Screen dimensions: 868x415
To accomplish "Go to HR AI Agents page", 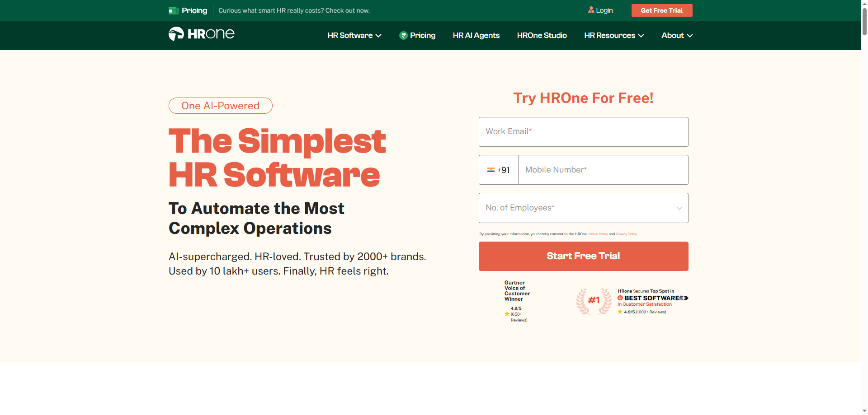I will 476,36.
